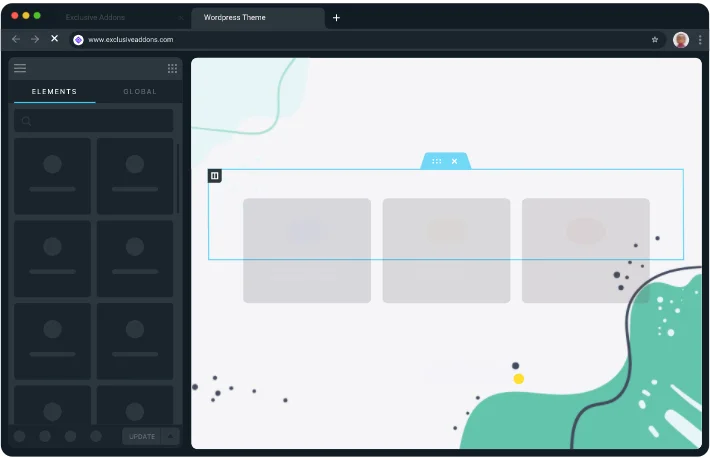Open a new tab with the plus icon
Viewport: 710px width, 458px height.
(336, 18)
